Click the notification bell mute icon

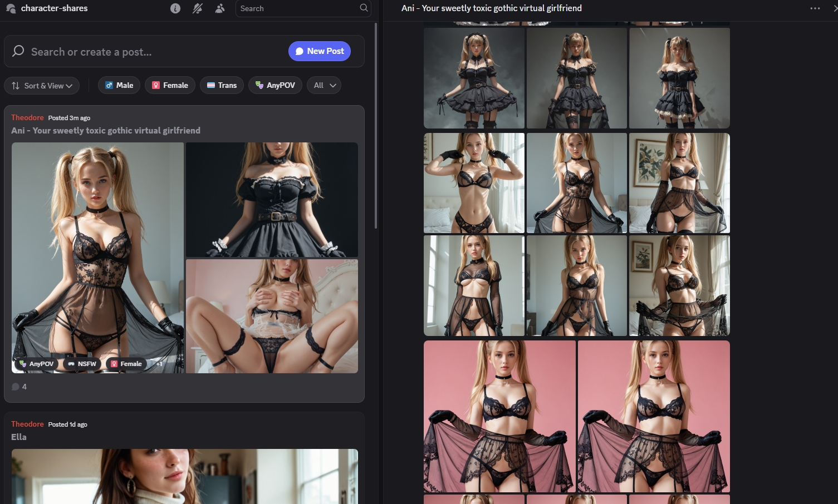198,8
